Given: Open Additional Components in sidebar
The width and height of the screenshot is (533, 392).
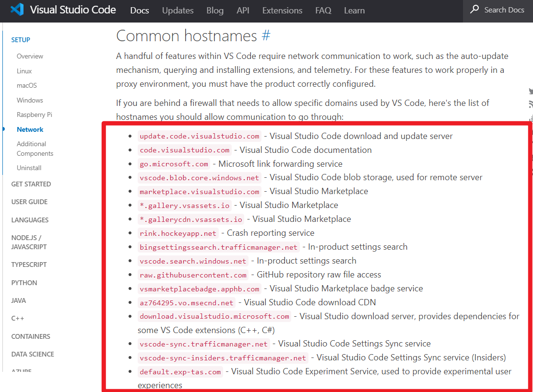Looking at the screenshot, I should pyautogui.click(x=35, y=149).
